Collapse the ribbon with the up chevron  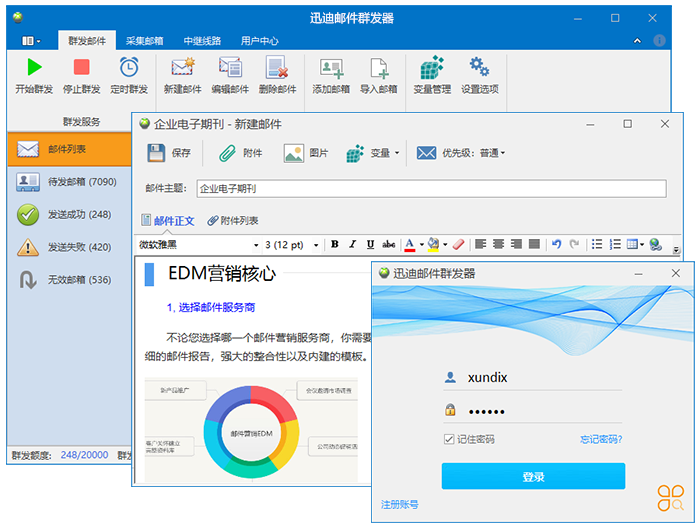(638, 41)
